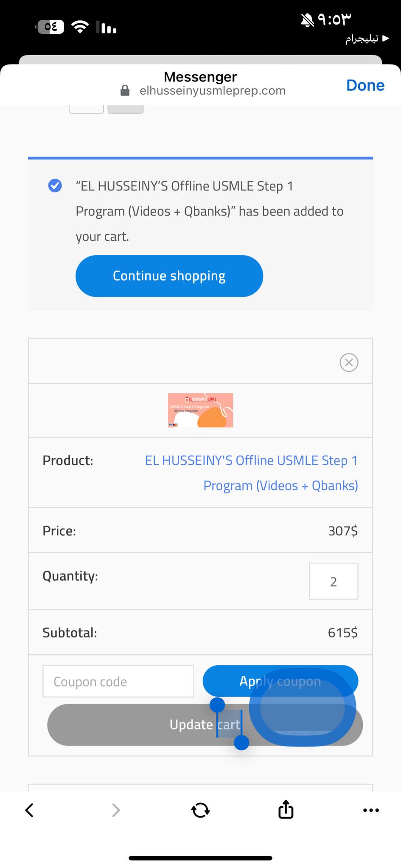The image size is (401, 868).
Task: Tap the USMLE Step 1 product thumbnail
Action: 200,410
